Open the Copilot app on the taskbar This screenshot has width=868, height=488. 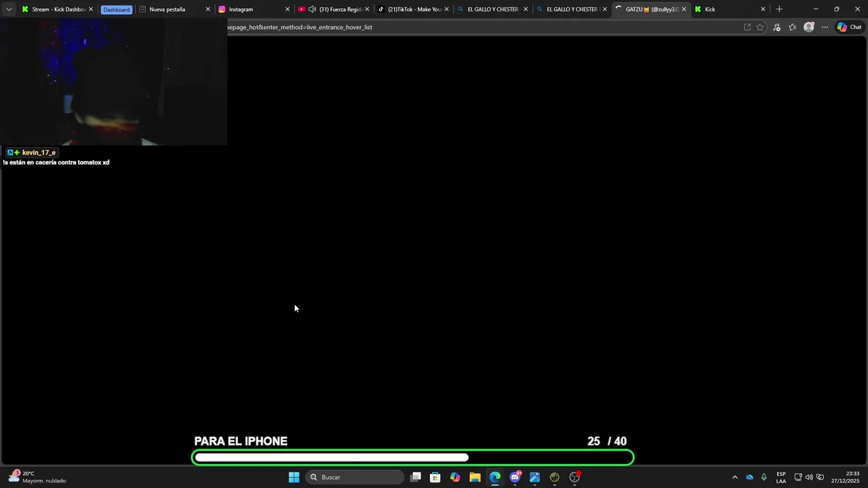click(455, 477)
